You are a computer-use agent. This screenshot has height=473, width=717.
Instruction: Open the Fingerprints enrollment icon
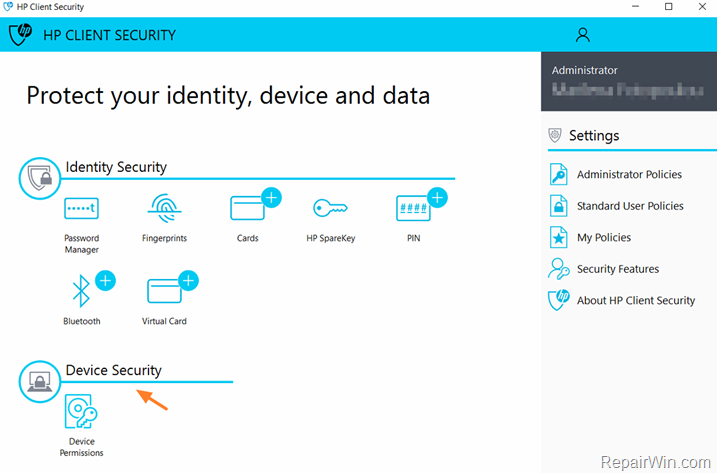click(x=164, y=208)
